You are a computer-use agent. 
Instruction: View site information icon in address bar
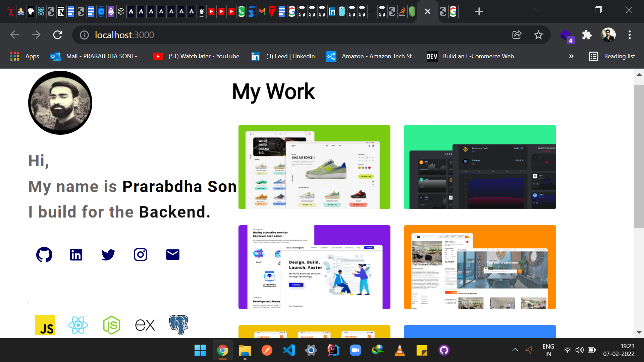[84, 35]
